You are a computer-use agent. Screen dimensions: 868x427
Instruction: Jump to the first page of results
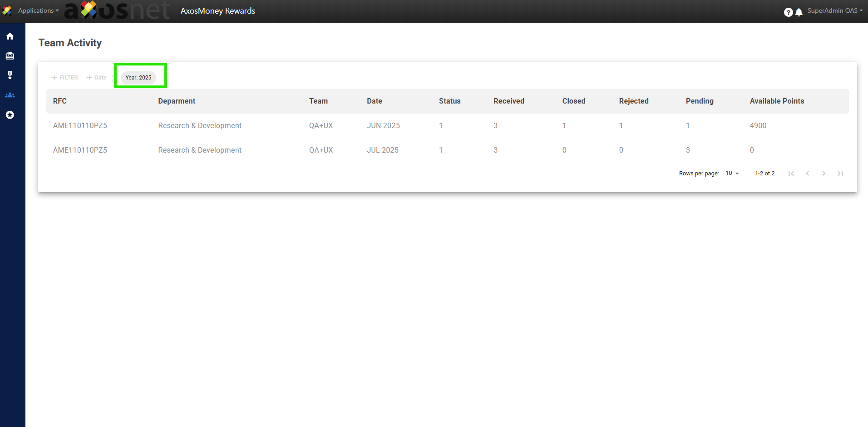tap(791, 174)
